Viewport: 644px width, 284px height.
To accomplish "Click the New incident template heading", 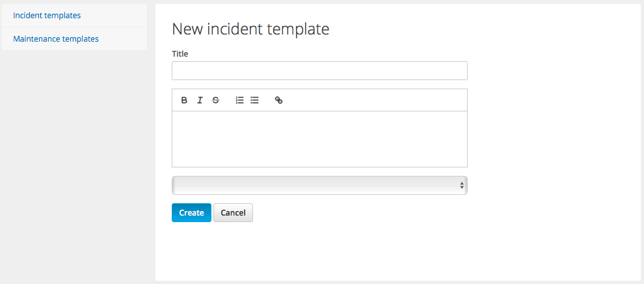I will click(250, 29).
